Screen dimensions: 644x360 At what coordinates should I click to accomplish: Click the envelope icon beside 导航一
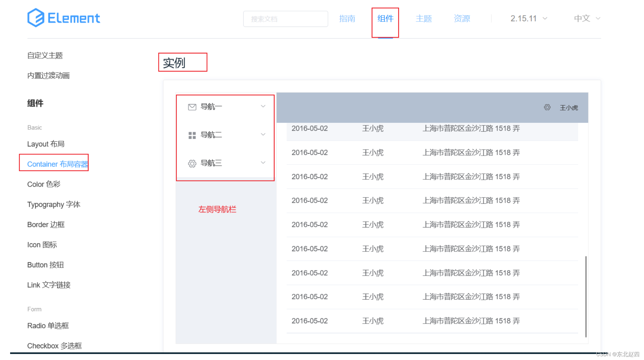pos(192,107)
